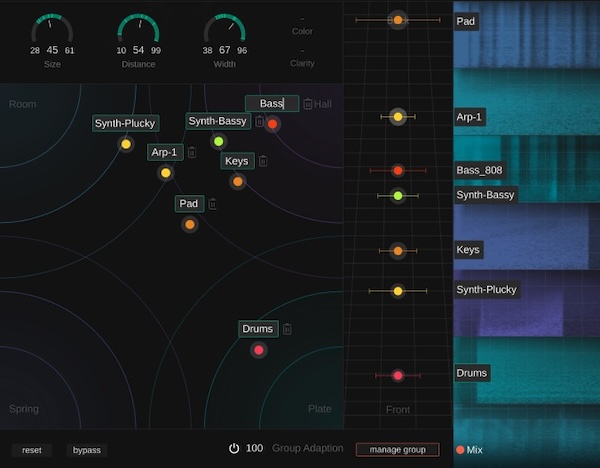Click the orange Keys depth handle

coord(398,251)
